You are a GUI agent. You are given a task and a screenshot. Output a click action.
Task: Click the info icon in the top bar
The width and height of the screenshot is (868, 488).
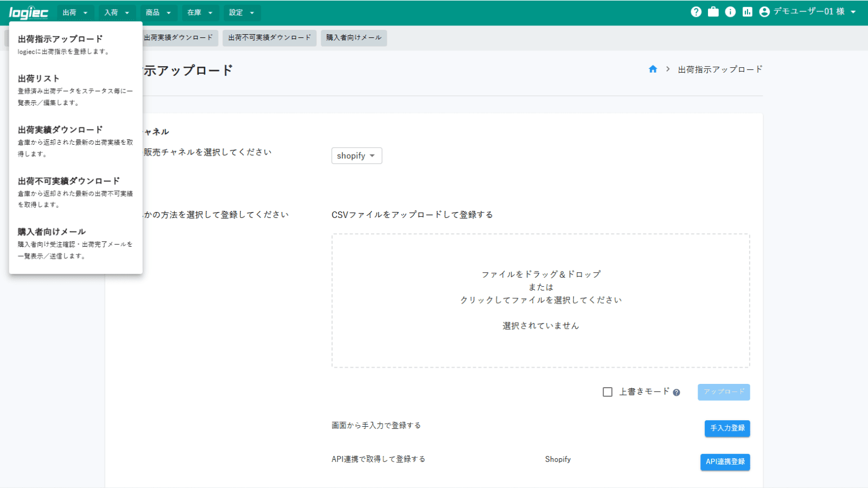tap(731, 11)
